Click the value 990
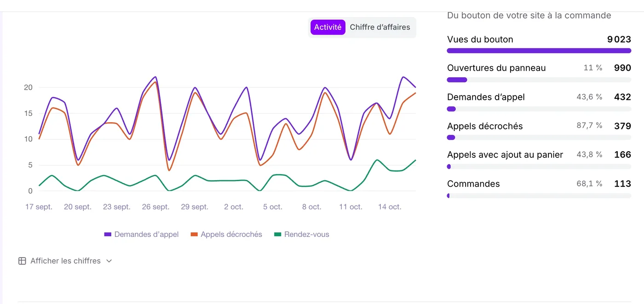The height and width of the screenshot is (304, 644). [x=622, y=68]
